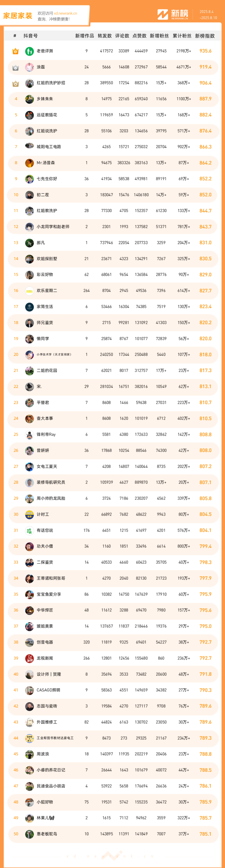Image resolution: width=225 pixels, height=868 pixels.
Task: Visit the xd.newrank.cn link
Action: tap(65, 14)
